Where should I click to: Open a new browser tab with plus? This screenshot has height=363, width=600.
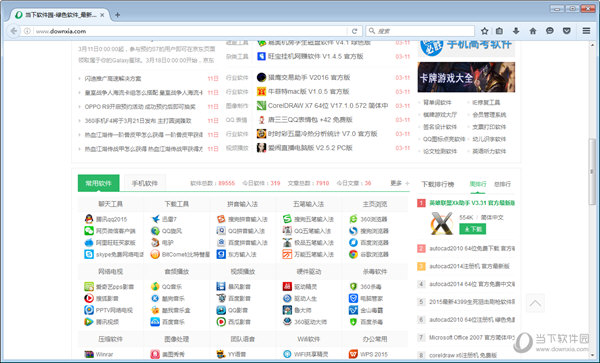[117, 15]
